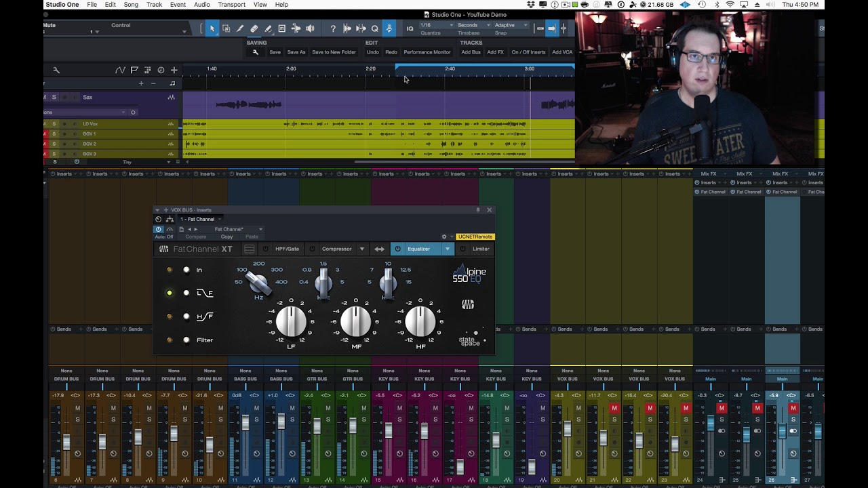Open track list wrench settings

point(56,70)
